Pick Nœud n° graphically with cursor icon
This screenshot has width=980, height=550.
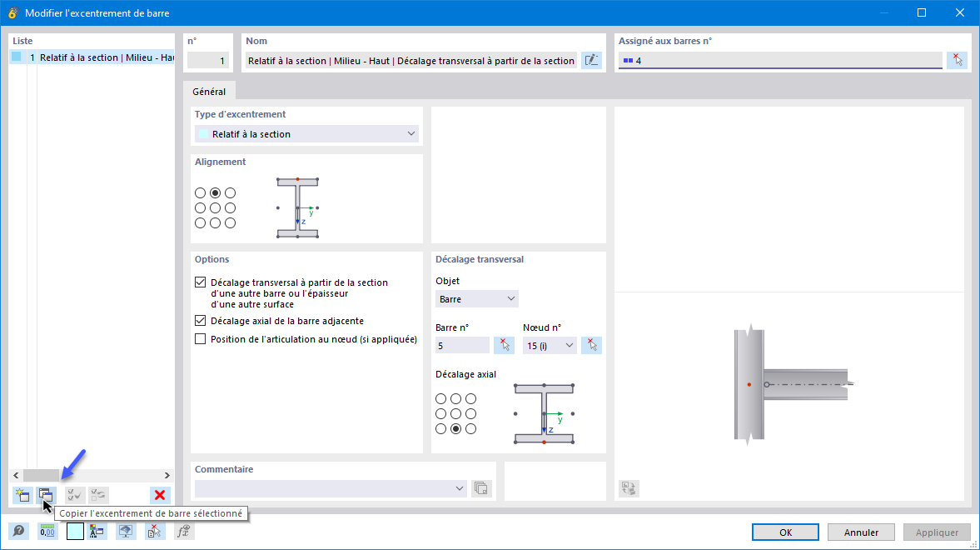point(591,345)
